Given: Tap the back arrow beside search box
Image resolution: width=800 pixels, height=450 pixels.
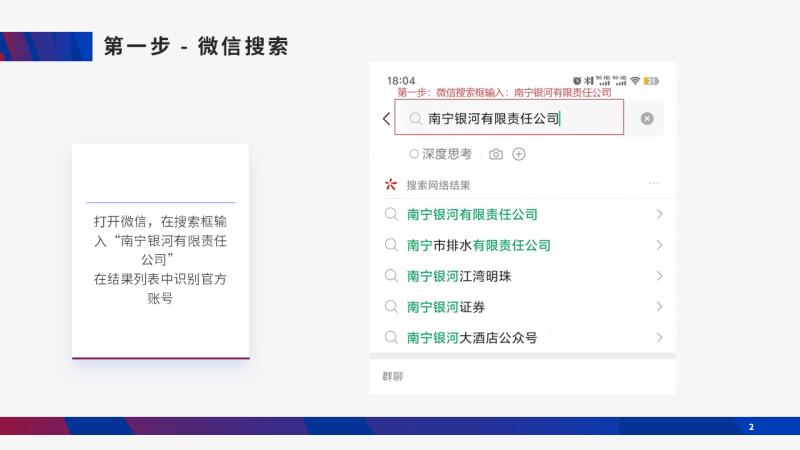Looking at the screenshot, I should (x=386, y=119).
